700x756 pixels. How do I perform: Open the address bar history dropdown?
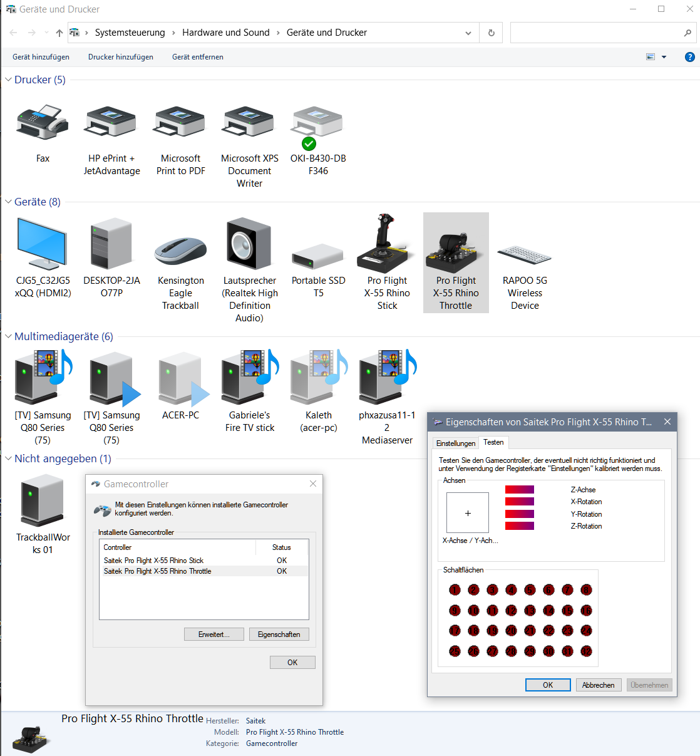(468, 33)
